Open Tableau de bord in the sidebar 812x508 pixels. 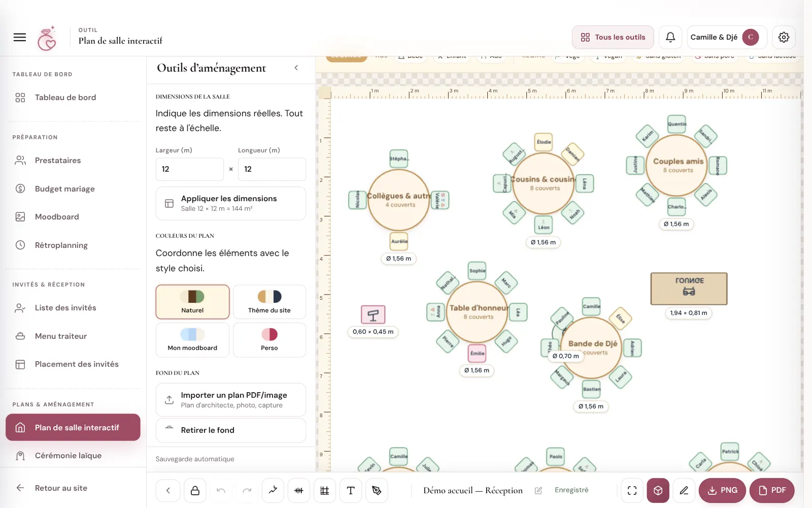[x=73, y=98]
